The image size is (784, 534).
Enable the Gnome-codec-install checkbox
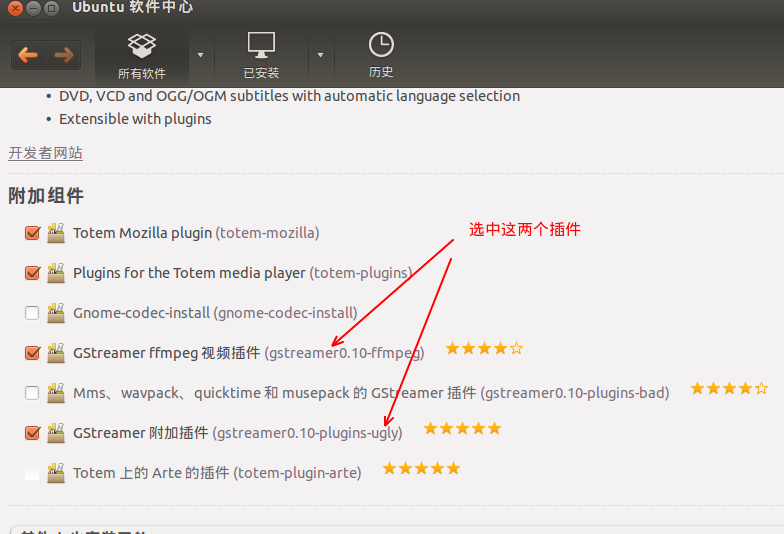[x=32, y=313]
